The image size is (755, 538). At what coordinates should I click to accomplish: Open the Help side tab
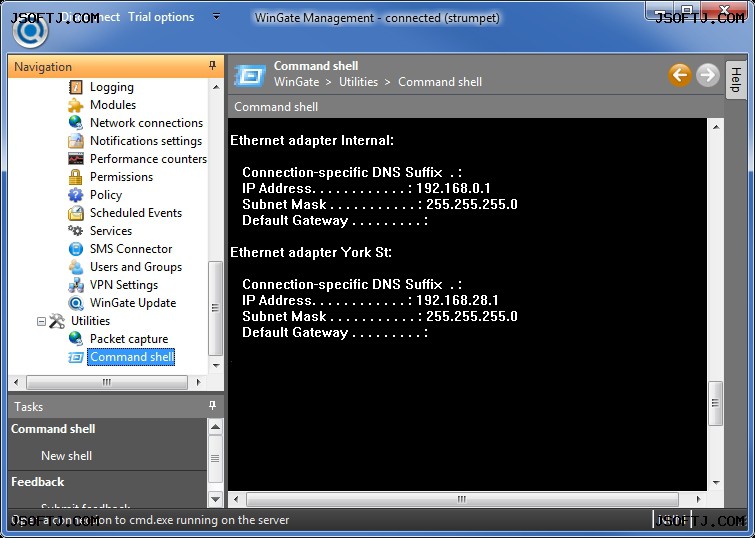[736, 79]
